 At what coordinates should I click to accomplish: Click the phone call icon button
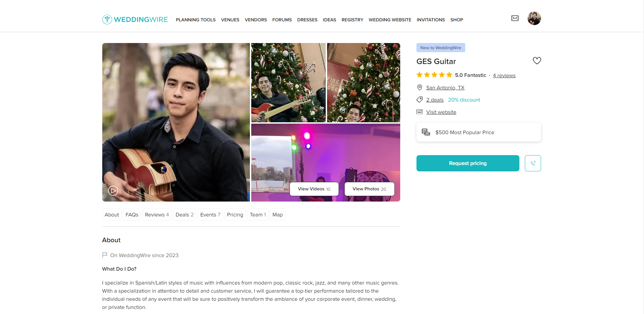533,163
